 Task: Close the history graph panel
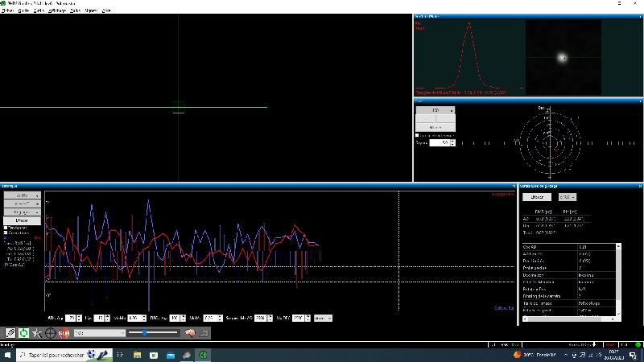pos(514,187)
